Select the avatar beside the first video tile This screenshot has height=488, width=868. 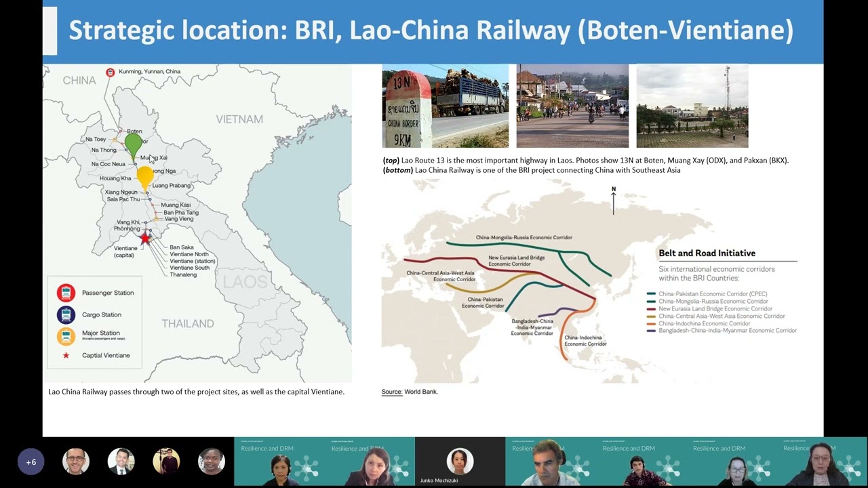(x=211, y=462)
